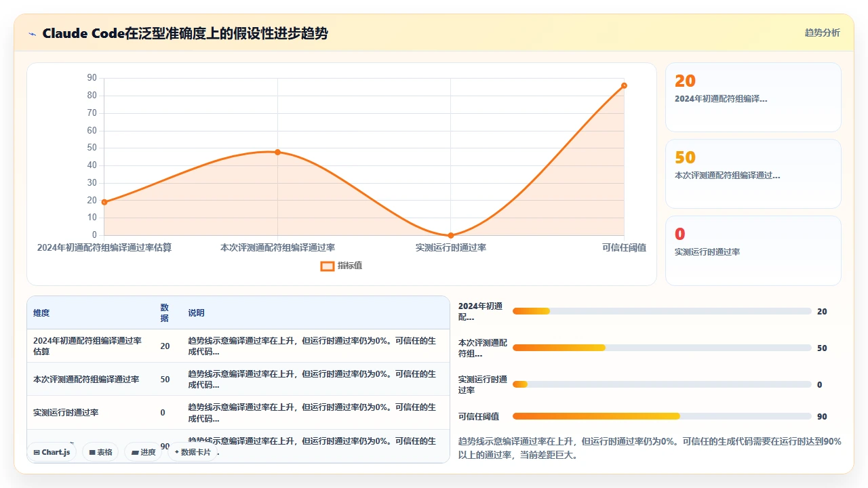Click the chart data point above 2024年初通配符组编译通过率估算
Viewport: 868px width, 488px height.
tap(104, 202)
